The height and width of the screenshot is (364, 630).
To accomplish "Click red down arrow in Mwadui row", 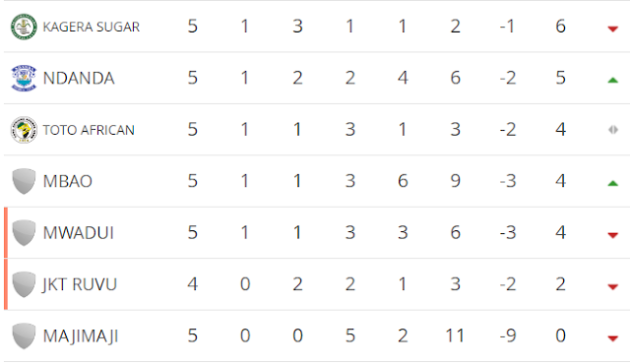I will click(612, 235).
